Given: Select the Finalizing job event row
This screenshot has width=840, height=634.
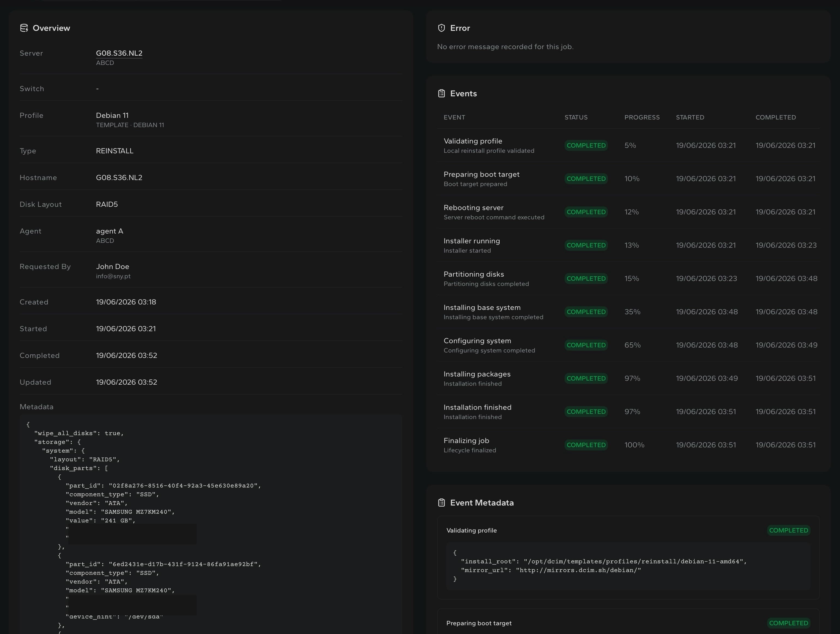Looking at the screenshot, I should pos(628,445).
